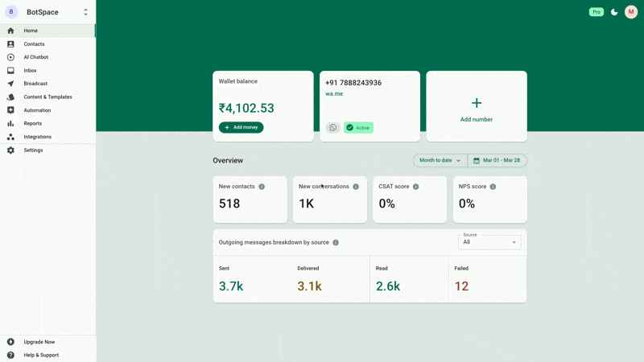Show info for NPS score
644x362 pixels.
click(x=493, y=187)
